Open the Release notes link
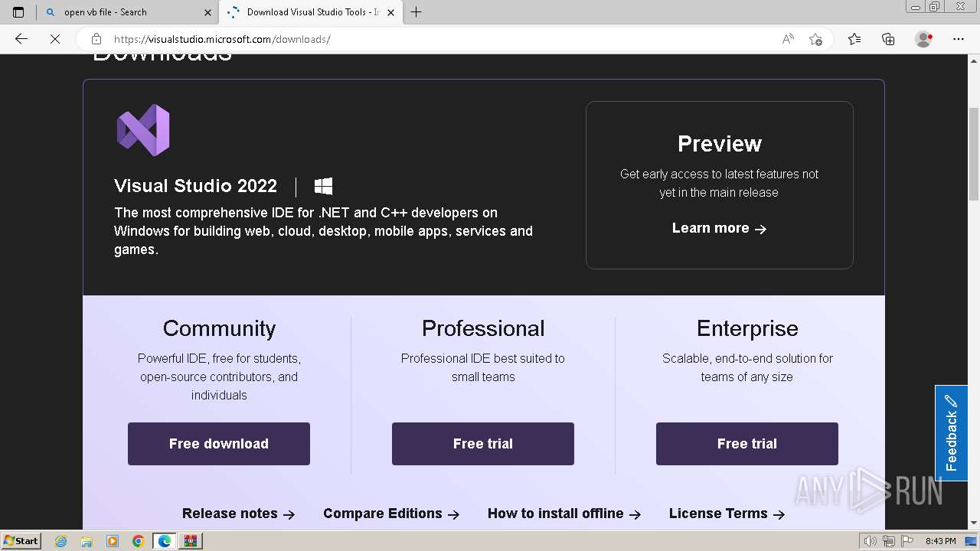This screenshot has height=551, width=980. (x=238, y=514)
